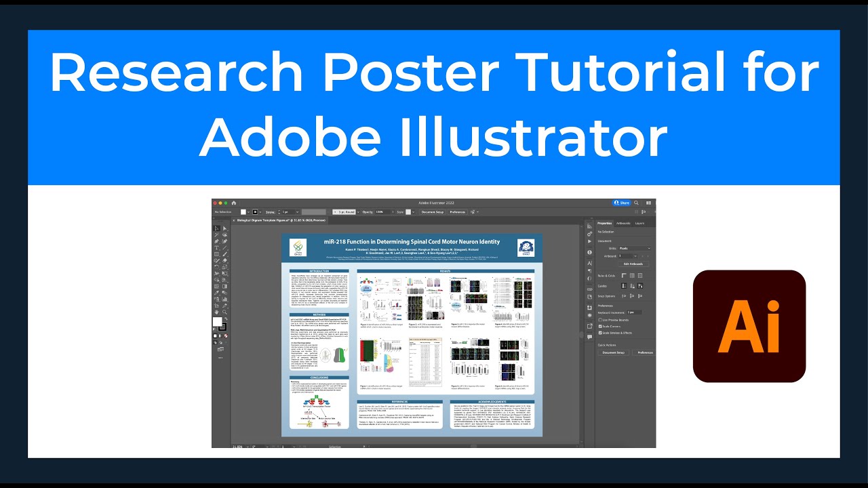Toggle the first Guides button
The height and width of the screenshot is (488, 868).
pyautogui.click(x=624, y=286)
